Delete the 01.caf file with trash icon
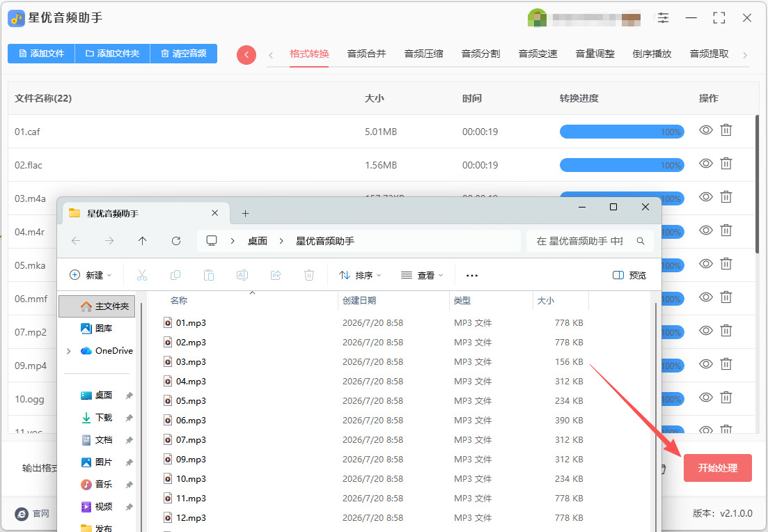Viewport: 768px width, 532px height. [726, 130]
